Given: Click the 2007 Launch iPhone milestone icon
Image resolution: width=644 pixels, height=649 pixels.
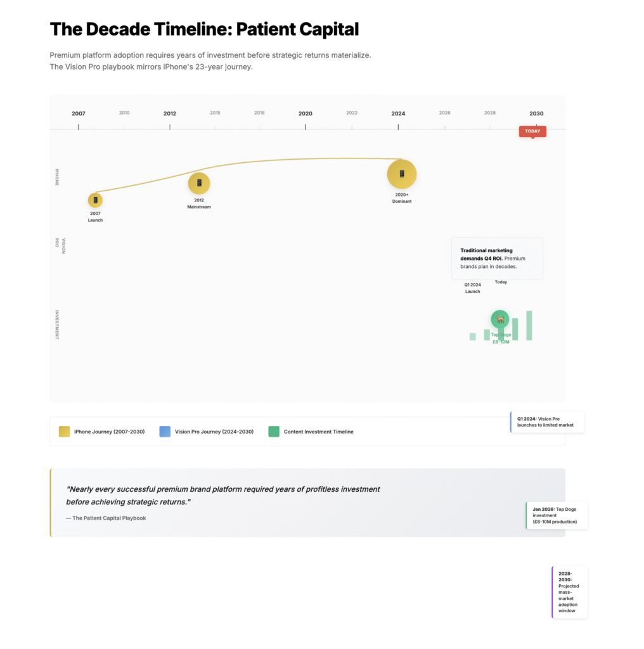Looking at the screenshot, I should click(95, 200).
